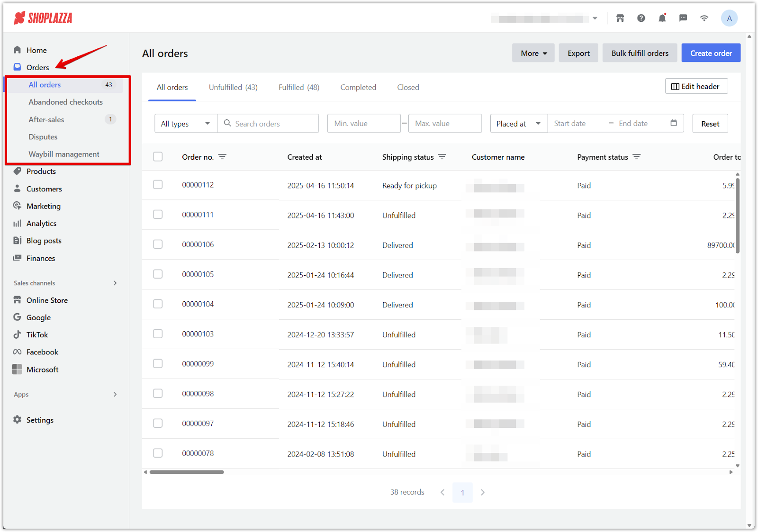Screen dimensions: 758x532
Task: Open the store selector dropdown arrow
Action: (595, 18)
